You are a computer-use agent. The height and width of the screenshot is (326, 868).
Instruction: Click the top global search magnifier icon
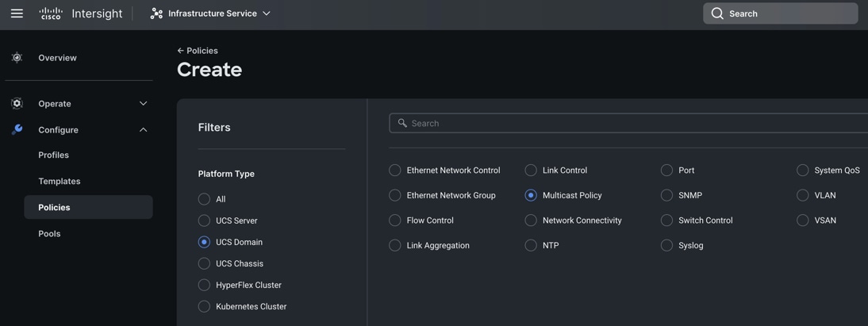pyautogui.click(x=717, y=13)
